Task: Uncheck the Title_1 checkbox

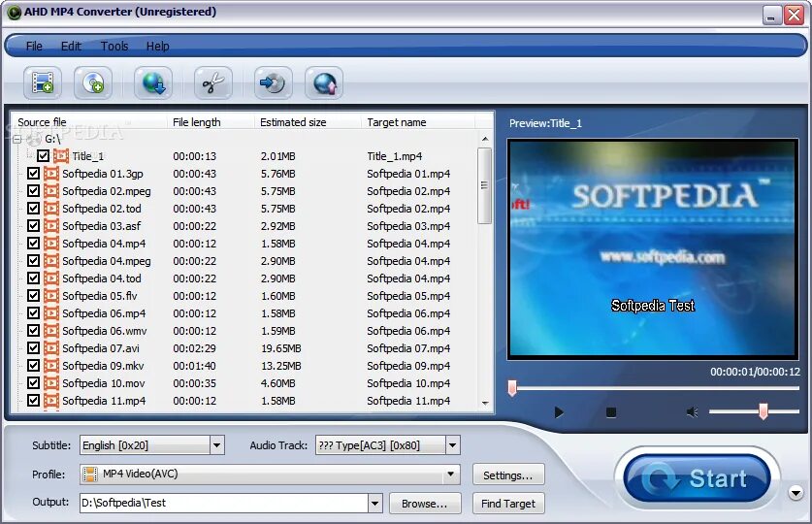Action: [43, 156]
